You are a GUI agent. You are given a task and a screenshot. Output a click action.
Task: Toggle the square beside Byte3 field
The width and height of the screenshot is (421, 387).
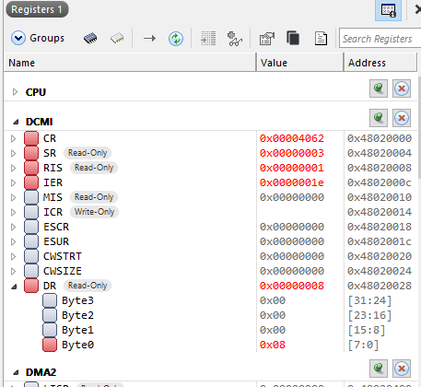coord(50,300)
